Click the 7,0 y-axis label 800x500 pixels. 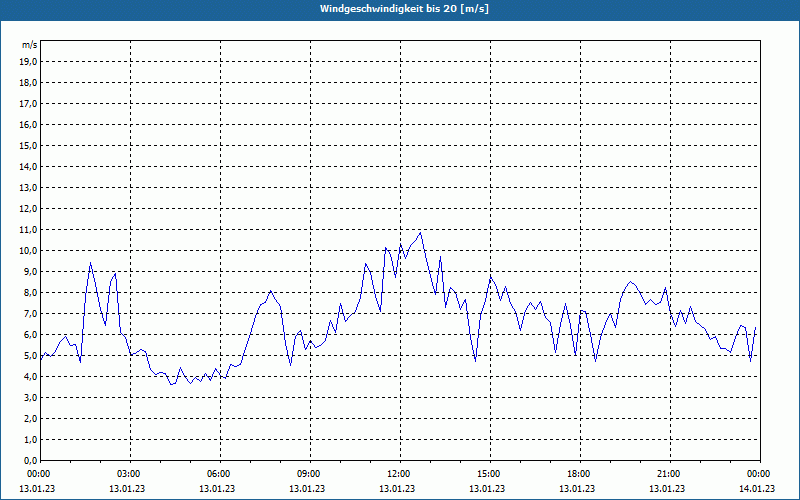tap(30, 313)
